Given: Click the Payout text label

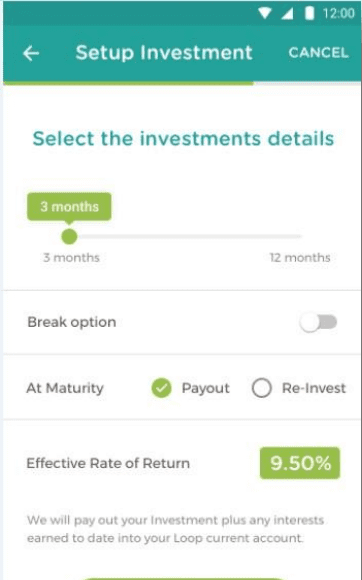Looking at the screenshot, I should (x=206, y=388).
